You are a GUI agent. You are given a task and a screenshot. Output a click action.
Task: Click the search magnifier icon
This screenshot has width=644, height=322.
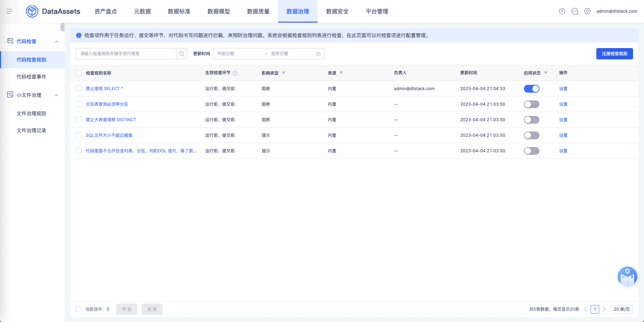pyautogui.click(x=182, y=54)
